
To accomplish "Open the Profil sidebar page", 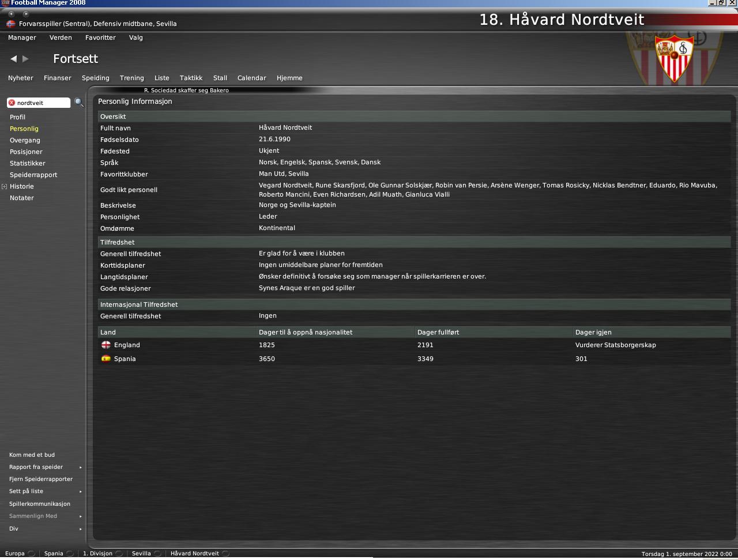I will tap(17, 117).
